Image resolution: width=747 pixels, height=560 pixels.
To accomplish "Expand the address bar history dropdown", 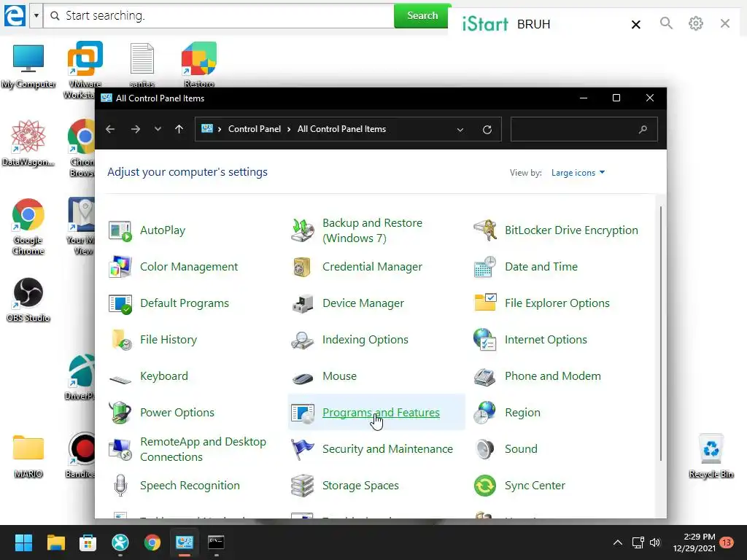I will [x=460, y=130].
